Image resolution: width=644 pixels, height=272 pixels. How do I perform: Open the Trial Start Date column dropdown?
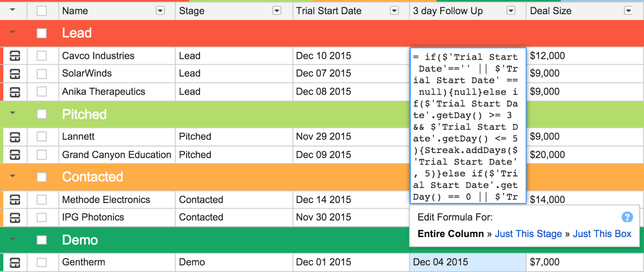click(x=394, y=11)
